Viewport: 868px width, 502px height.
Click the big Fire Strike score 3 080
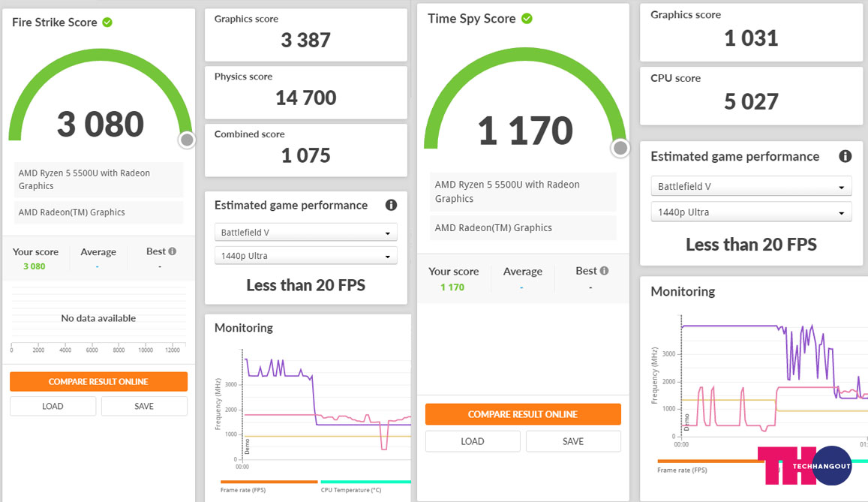point(101,124)
